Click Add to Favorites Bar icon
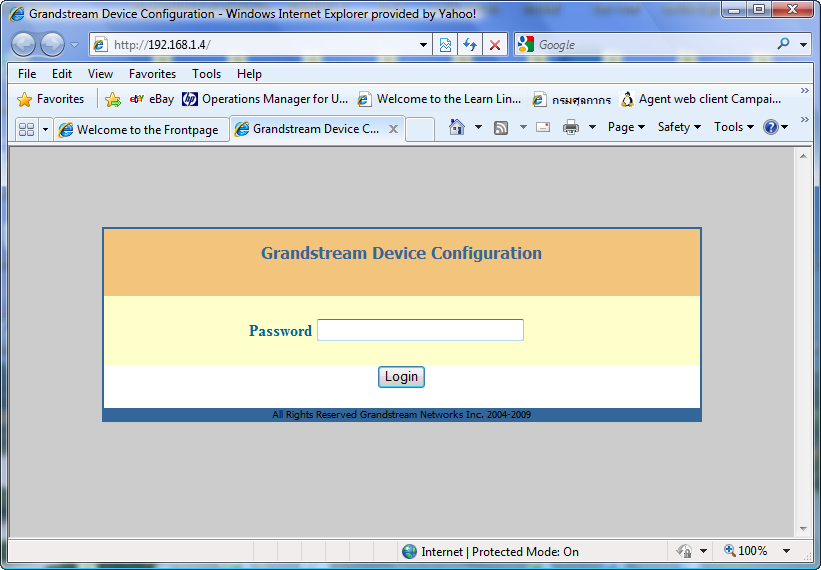This screenshot has height=570, width=821. click(x=113, y=99)
